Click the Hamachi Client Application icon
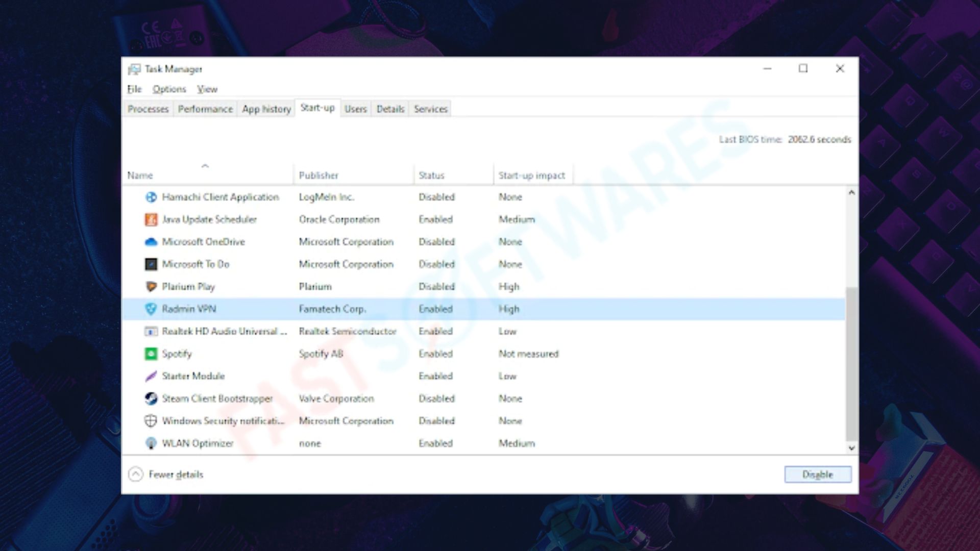This screenshot has width=980, height=551. pyautogui.click(x=151, y=197)
